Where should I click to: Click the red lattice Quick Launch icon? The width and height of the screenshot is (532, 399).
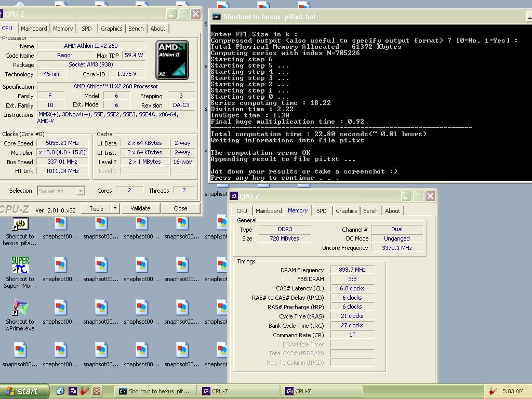[x=97, y=391]
